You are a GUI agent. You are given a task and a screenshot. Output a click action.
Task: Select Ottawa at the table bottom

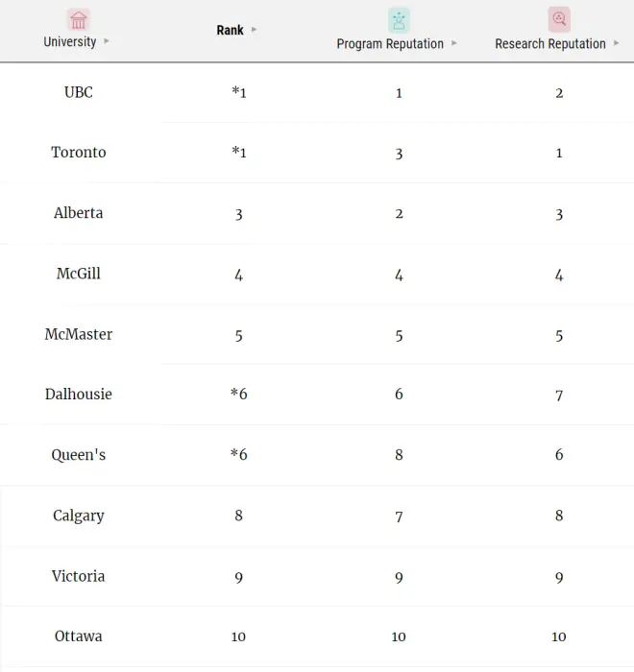pos(79,636)
